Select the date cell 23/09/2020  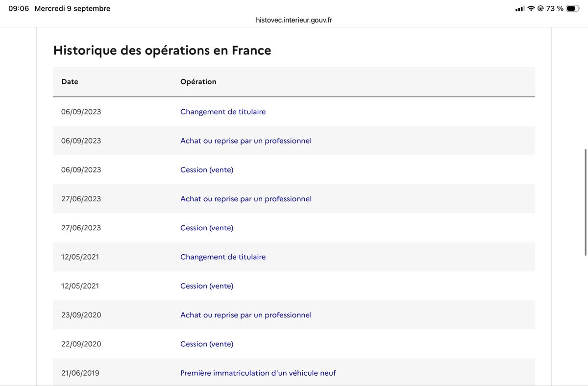click(81, 315)
